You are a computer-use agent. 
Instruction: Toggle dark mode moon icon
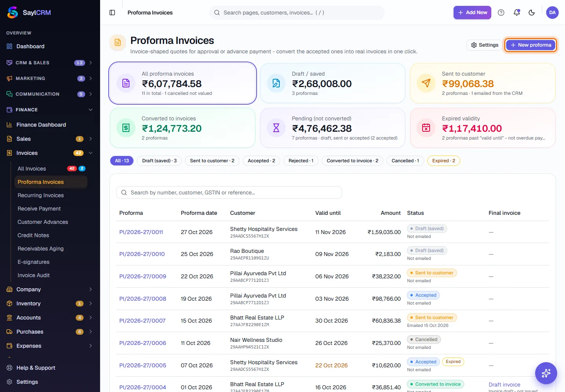pos(532,13)
